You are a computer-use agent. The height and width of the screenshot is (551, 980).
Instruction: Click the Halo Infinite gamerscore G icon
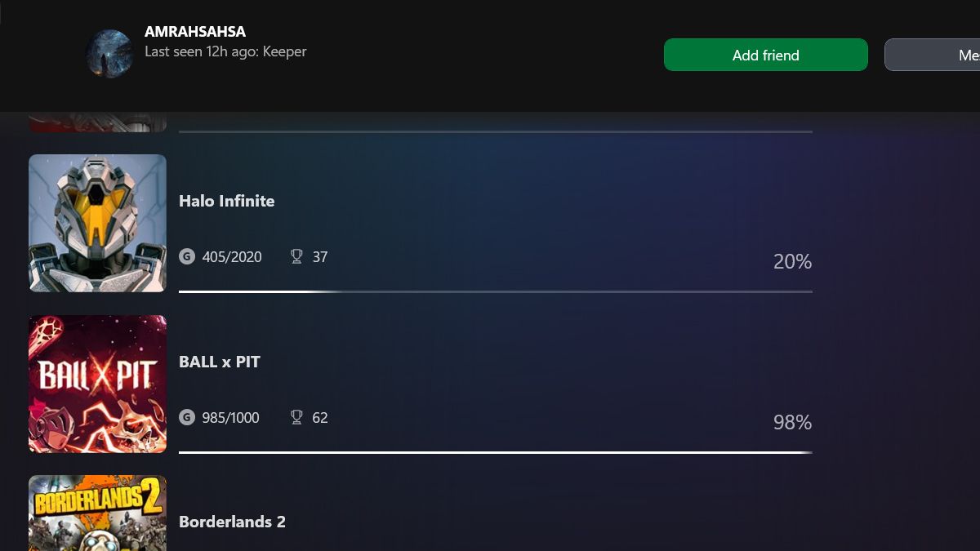pos(187,257)
